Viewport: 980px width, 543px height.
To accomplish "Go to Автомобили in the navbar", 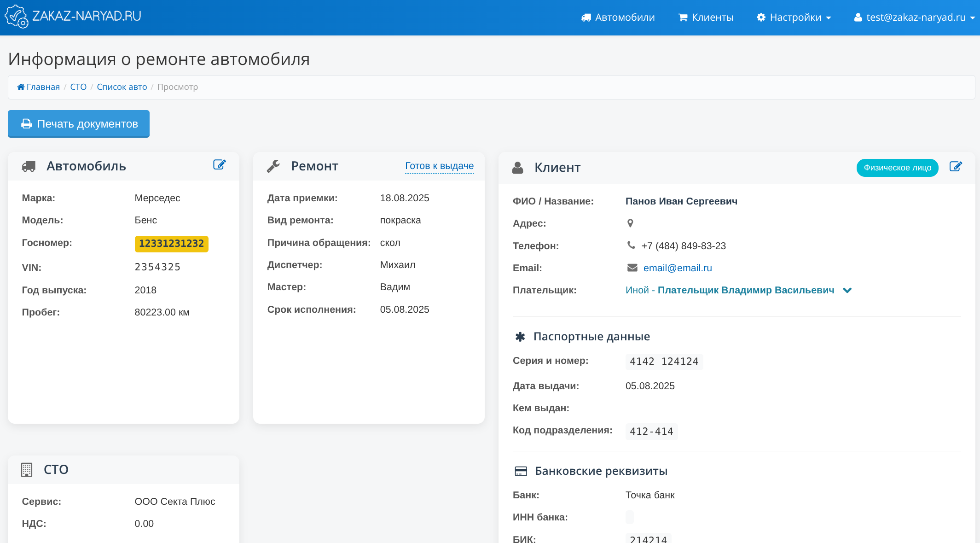I will (618, 18).
